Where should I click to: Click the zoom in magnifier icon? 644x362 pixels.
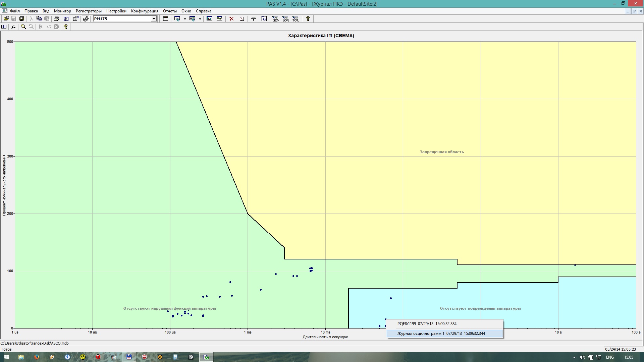(x=23, y=26)
